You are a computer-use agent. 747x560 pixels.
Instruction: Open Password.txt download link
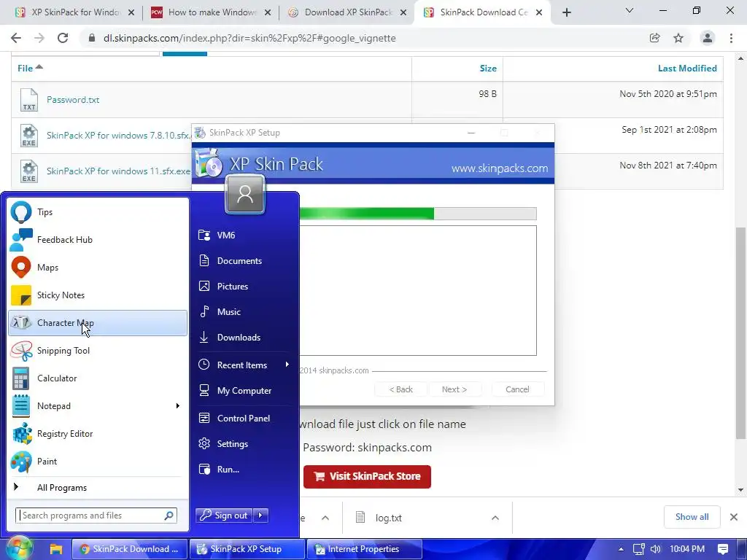pos(73,99)
